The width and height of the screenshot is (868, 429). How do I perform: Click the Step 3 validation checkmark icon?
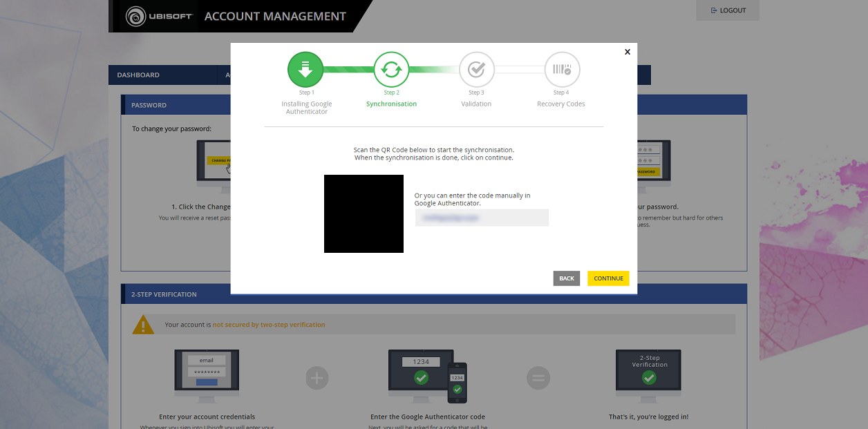click(476, 70)
